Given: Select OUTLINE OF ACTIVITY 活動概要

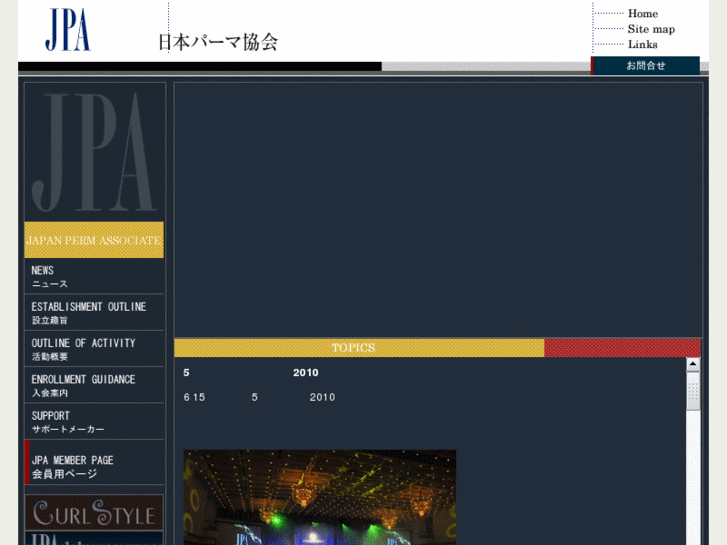Looking at the screenshot, I should pyautogui.click(x=94, y=349).
